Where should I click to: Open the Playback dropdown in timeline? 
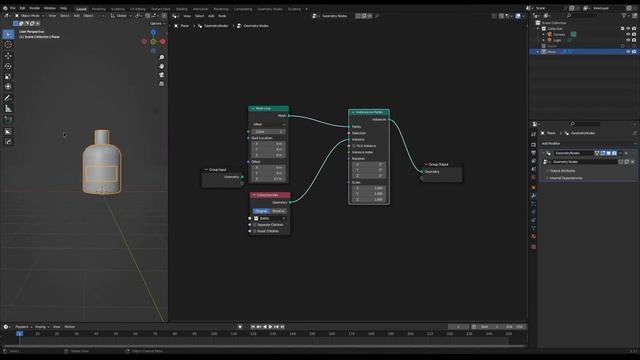point(23,327)
